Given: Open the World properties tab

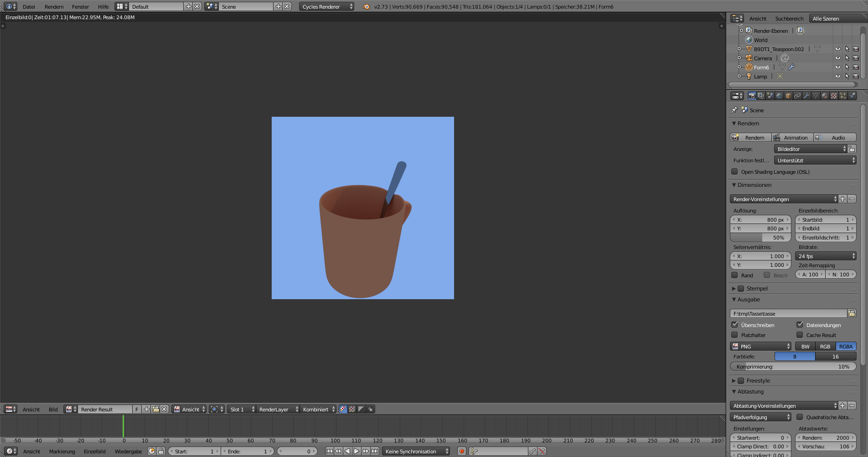Looking at the screenshot, I should tap(779, 96).
